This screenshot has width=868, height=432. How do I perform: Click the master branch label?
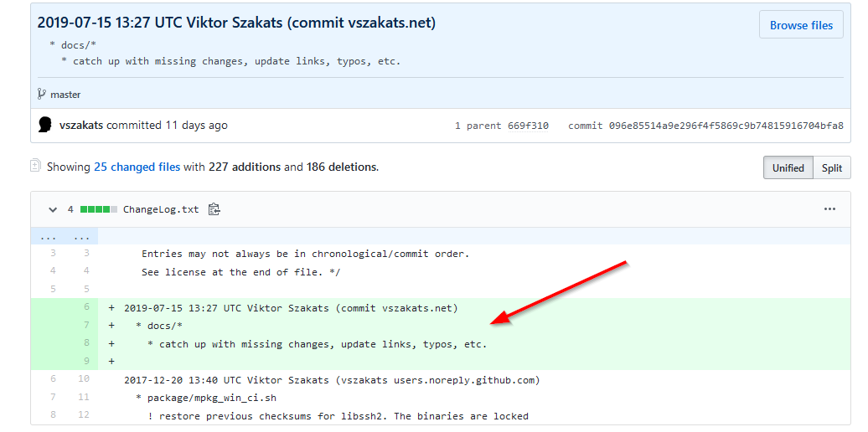point(65,95)
